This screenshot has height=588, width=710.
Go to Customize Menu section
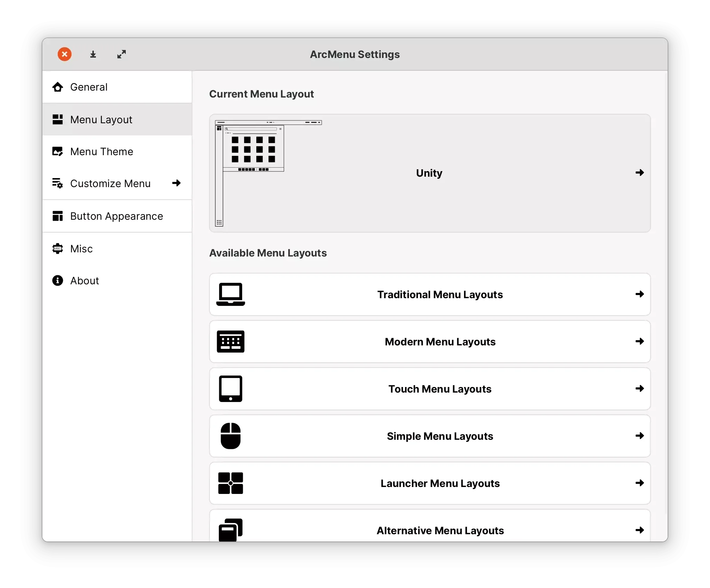click(x=117, y=183)
